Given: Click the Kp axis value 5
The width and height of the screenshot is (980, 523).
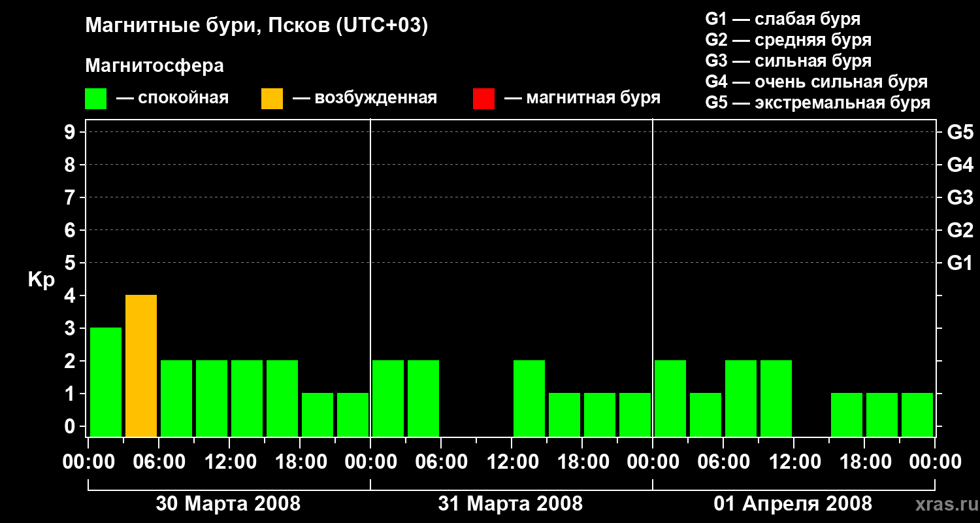Looking at the screenshot, I should pos(71,263).
